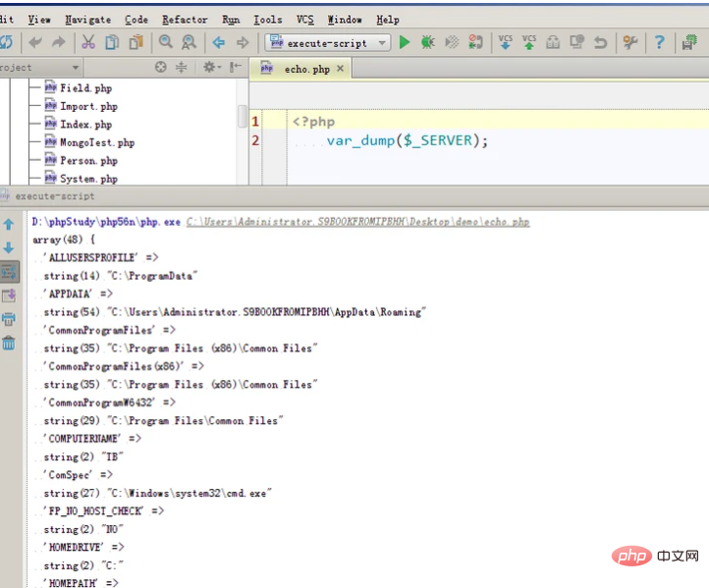709x588 pixels.
Task: Click the Undo arrow in the toolbar
Action: (x=599, y=42)
